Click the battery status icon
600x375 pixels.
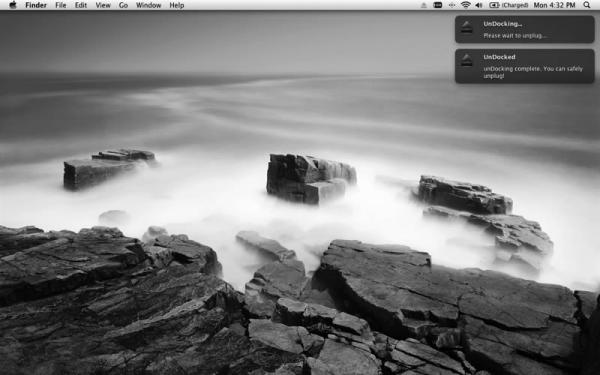tap(494, 5)
